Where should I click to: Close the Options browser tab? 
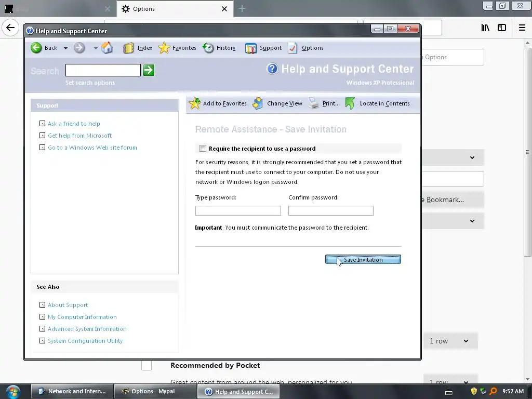[224, 9]
